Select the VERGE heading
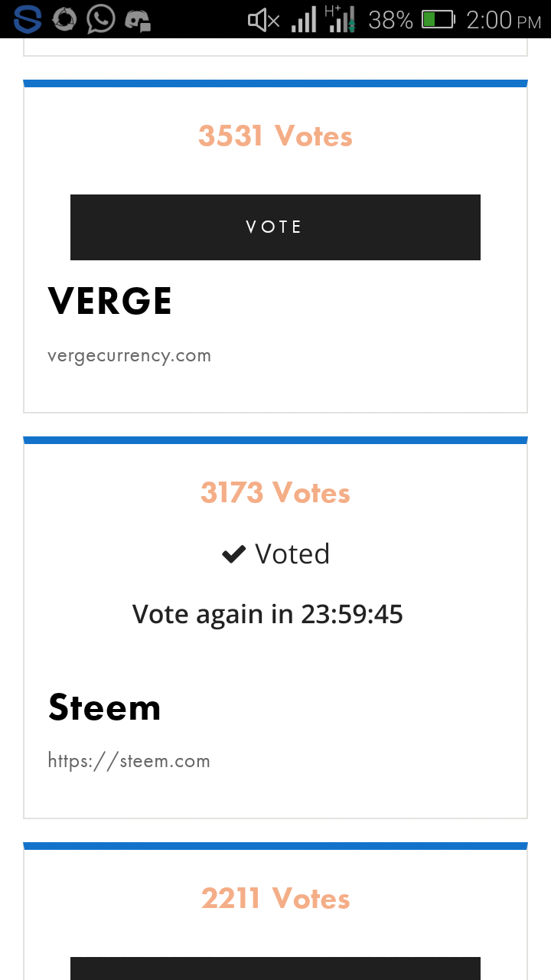Image resolution: width=551 pixels, height=980 pixels. coord(110,301)
